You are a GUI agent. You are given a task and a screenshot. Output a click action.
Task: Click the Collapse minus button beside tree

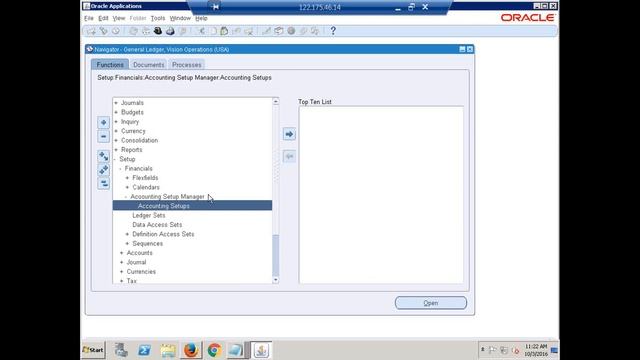point(104,136)
